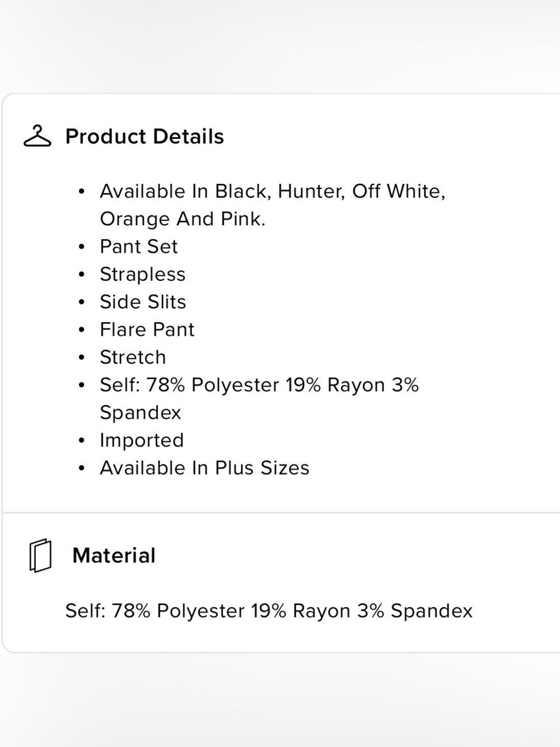Screen dimensions: 560x747
Task: Click the fabric icon beside Material
Action: point(40,555)
